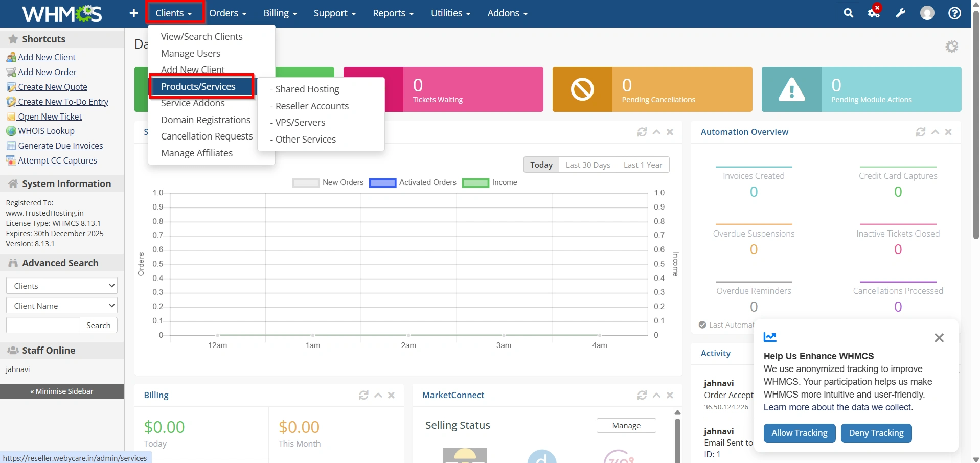Open the help question mark icon
The image size is (980, 463).
pos(954,13)
